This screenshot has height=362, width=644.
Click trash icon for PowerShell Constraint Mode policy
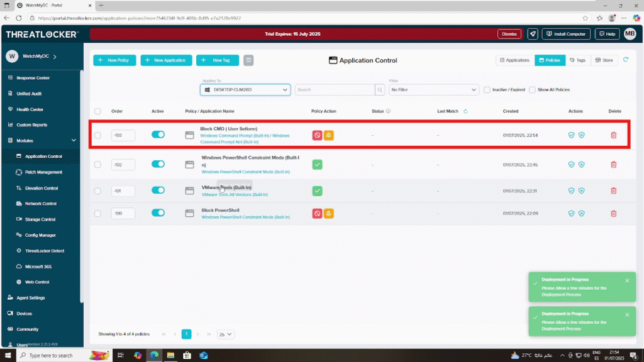tap(613, 165)
